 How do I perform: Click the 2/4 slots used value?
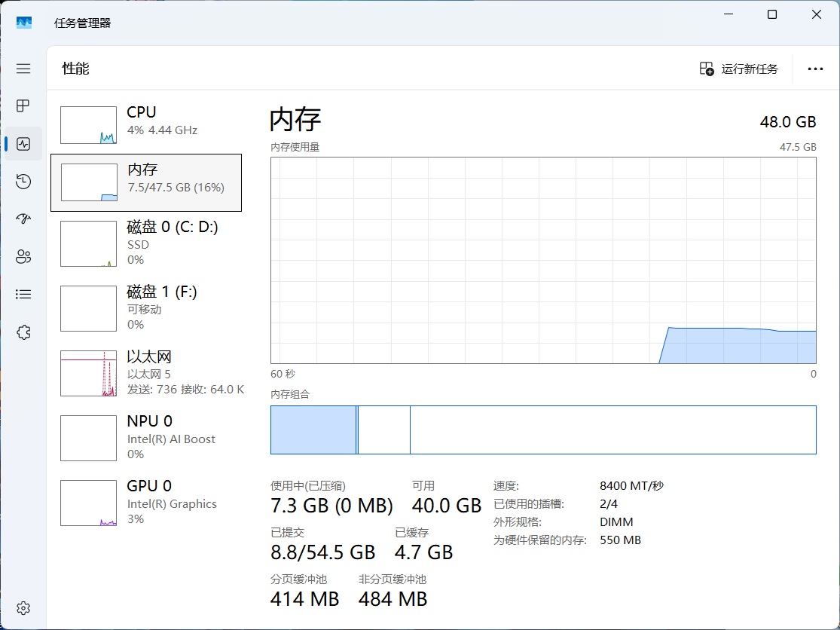click(609, 504)
